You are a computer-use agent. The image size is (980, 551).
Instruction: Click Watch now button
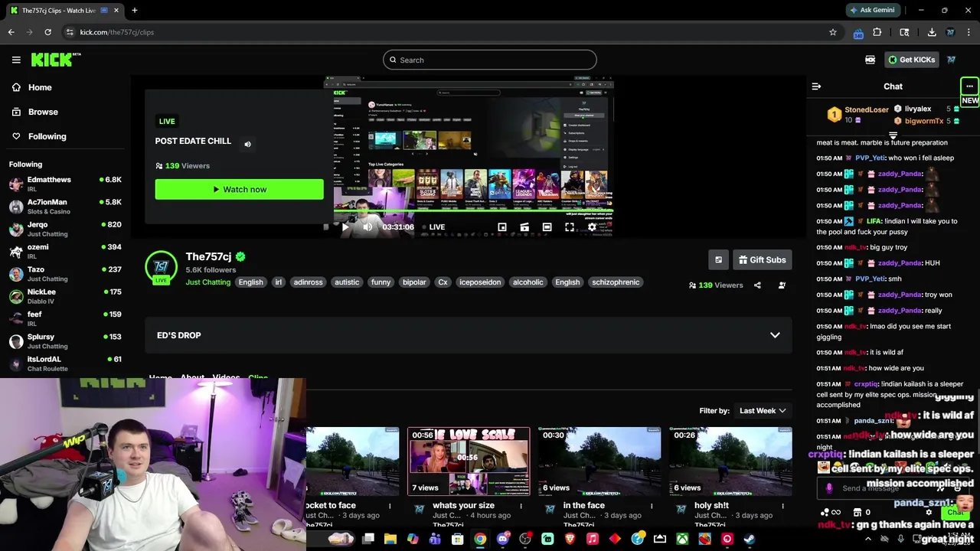[x=239, y=189]
